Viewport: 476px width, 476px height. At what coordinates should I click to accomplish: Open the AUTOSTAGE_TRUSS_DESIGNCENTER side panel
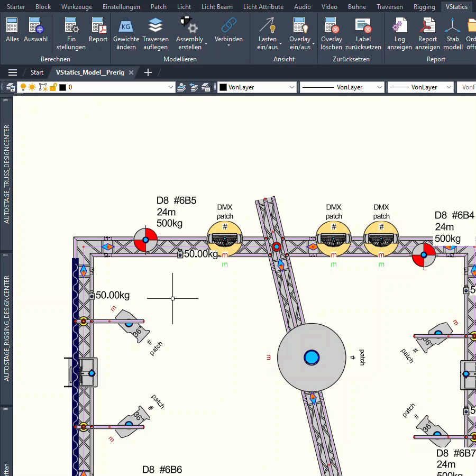6,174
